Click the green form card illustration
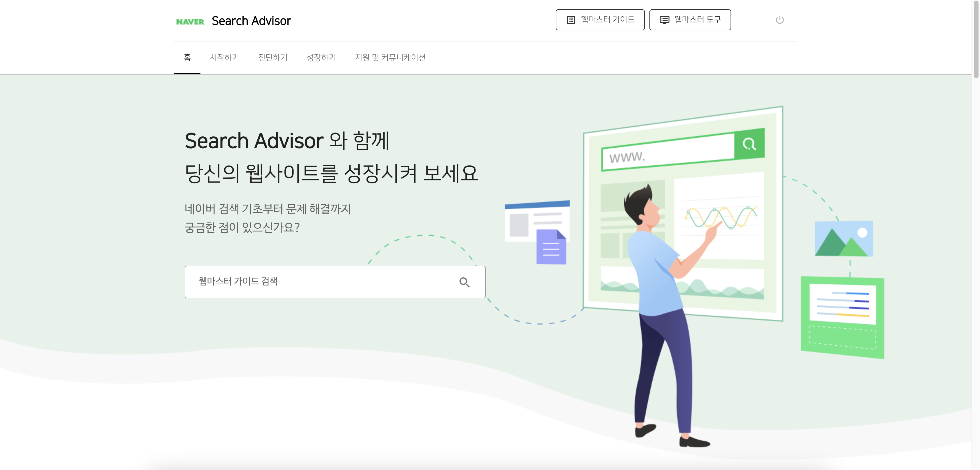Viewport: 980px width, 470px height. tap(842, 317)
